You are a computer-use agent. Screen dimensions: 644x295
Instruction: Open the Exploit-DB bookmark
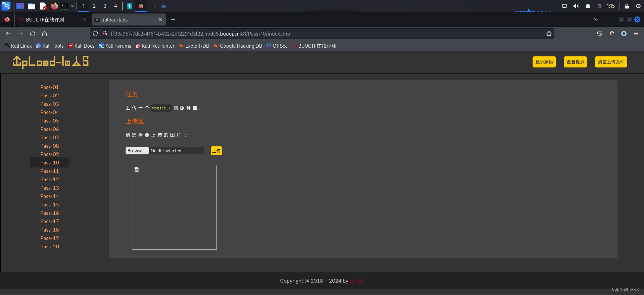(x=194, y=46)
